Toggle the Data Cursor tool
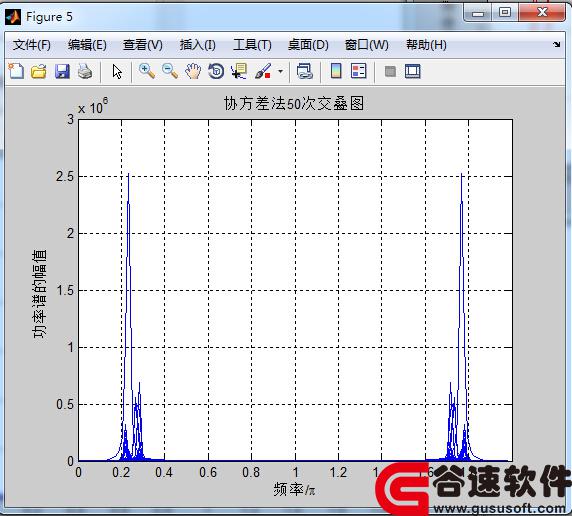Viewport: 572px width, 516px height. [239, 71]
